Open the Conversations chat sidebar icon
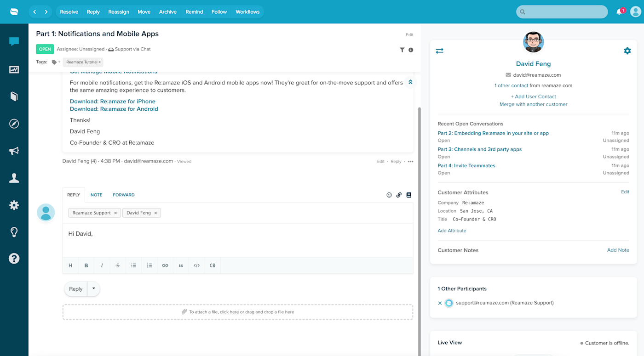Screen dimensions: 644x356 pyautogui.click(x=14, y=42)
